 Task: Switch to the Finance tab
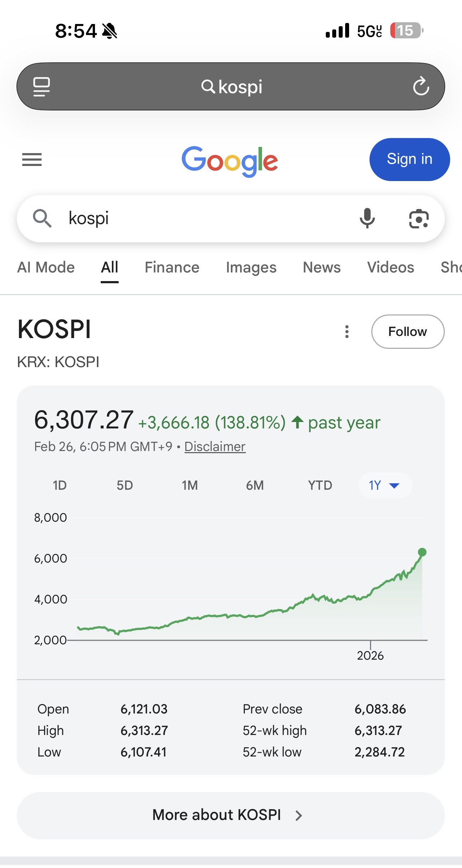(x=172, y=267)
